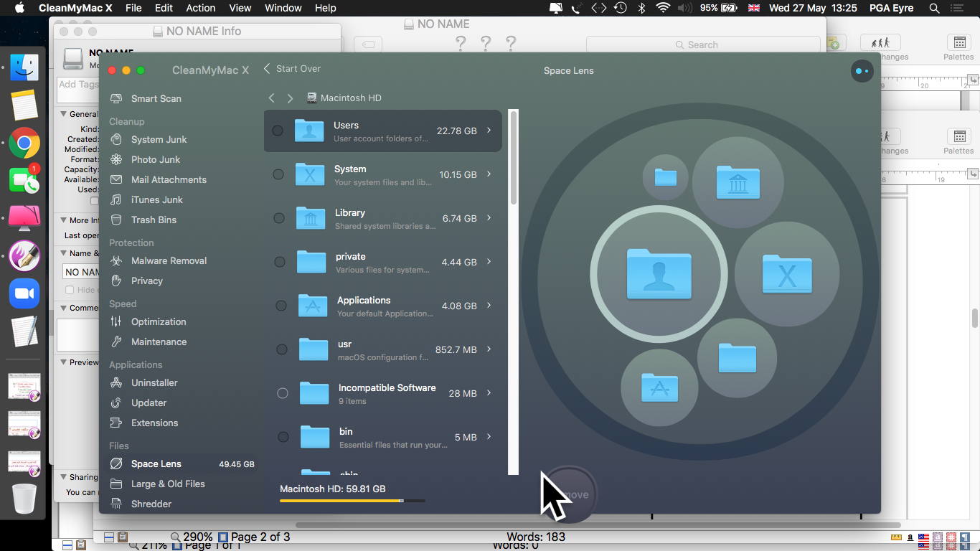980x551 pixels.
Task: Open Smart Scan from the sidebar
Action: point(146,98)
